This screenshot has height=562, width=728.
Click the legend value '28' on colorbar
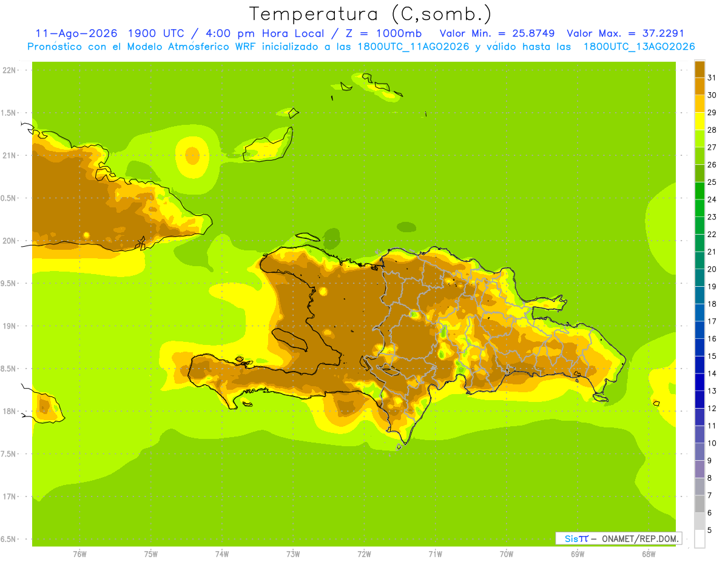click(712, 130)
